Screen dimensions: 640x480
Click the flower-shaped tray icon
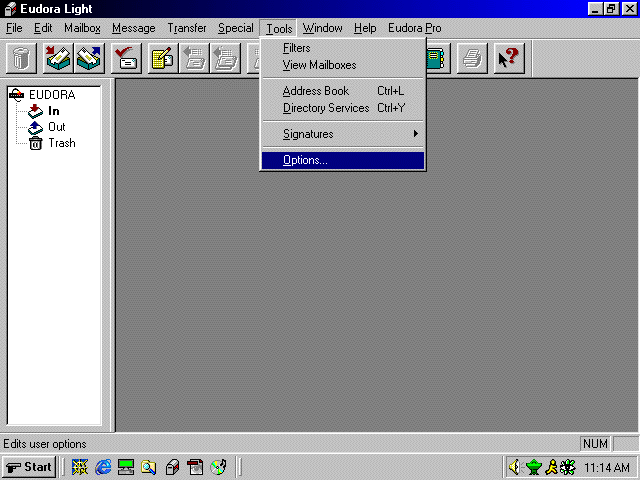click(x=568, y=467)
